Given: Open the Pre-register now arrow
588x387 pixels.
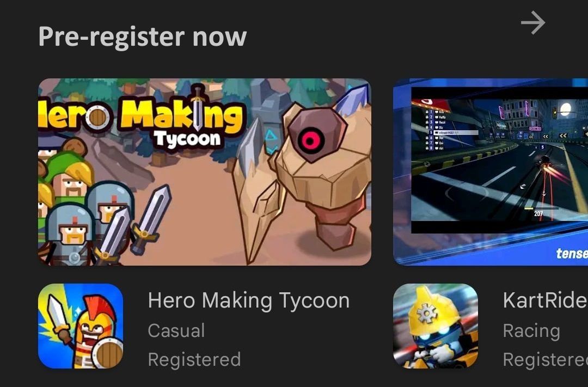Looking at the screenshot, I should point(533,23).
